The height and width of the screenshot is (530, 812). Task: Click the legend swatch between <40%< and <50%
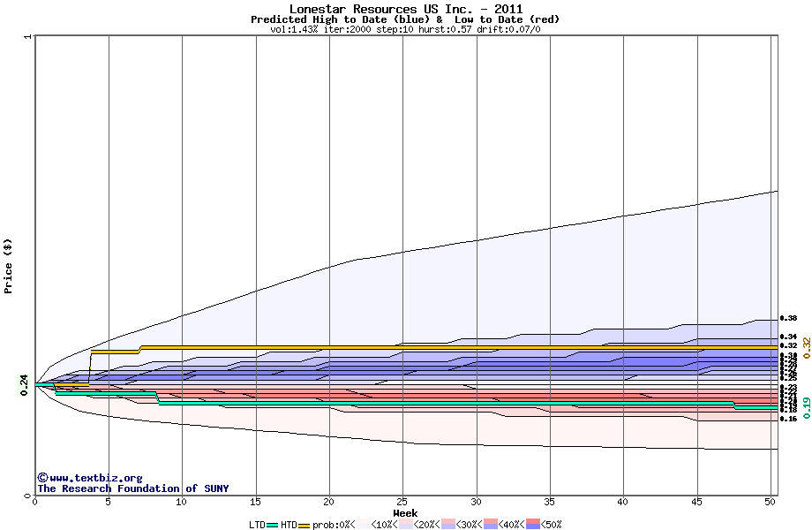pos(533,525)
